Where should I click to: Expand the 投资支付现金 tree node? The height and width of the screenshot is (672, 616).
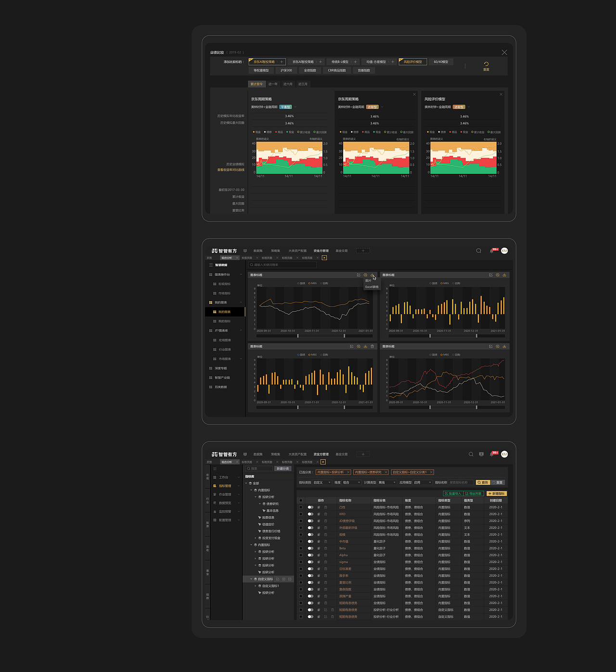coord(256,538)
